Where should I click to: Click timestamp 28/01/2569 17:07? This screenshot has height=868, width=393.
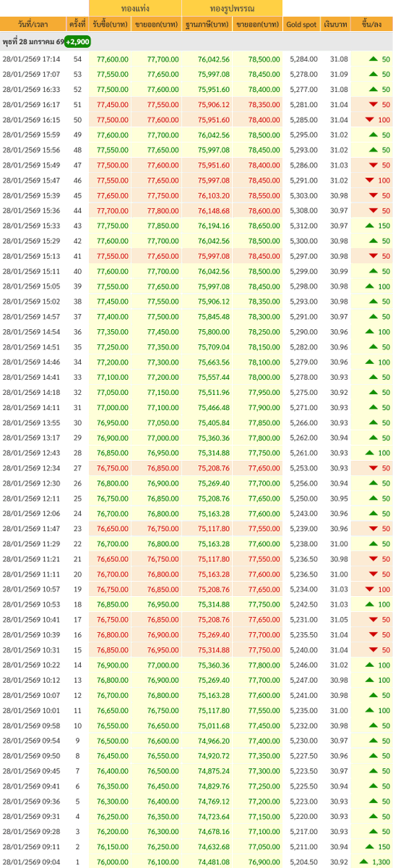point(32,74)
